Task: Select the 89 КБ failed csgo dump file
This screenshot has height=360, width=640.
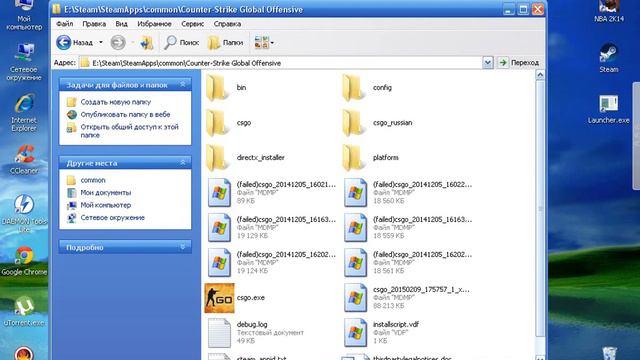Action: pos(220,193)
